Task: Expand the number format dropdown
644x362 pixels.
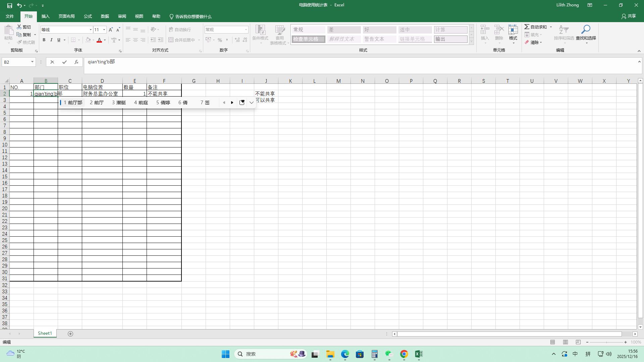Action: (x=246, y=30)
